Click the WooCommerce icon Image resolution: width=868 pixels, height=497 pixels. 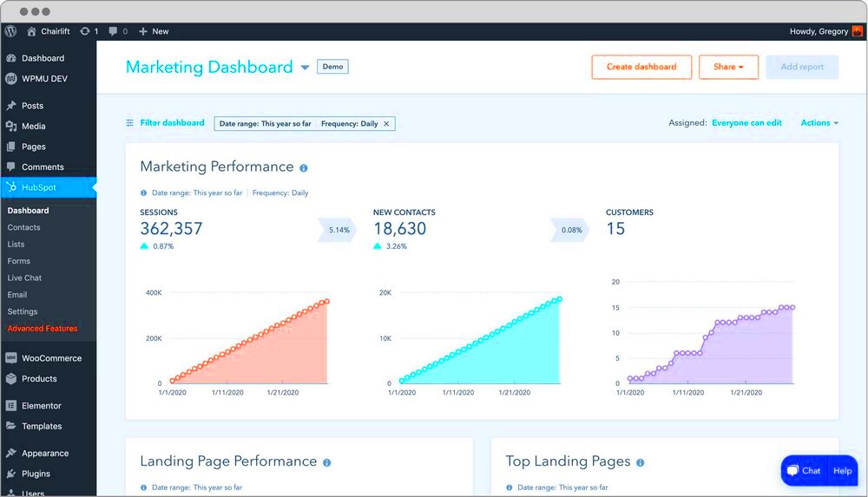tap(11, 358)
